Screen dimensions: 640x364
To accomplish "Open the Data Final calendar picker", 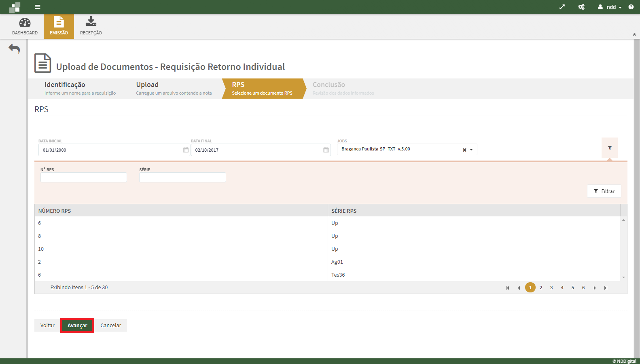I will click(326, 150).
